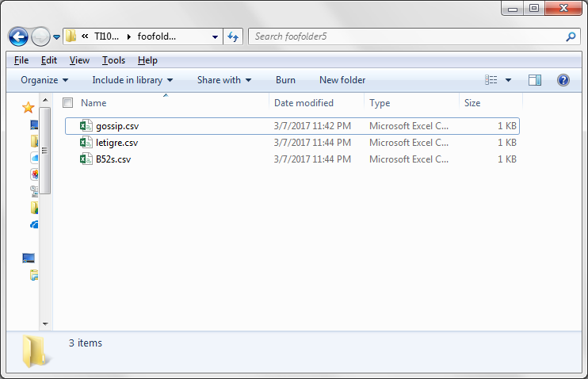Click the large folder icon in details pane
The height and width of the screenshot is (379, 588).
coord(35,351)
